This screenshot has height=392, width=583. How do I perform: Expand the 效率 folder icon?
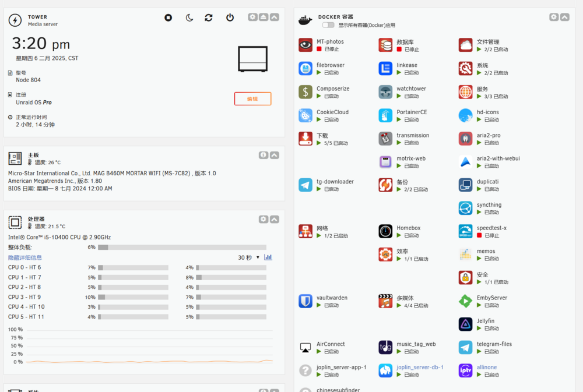click(385, 255)
